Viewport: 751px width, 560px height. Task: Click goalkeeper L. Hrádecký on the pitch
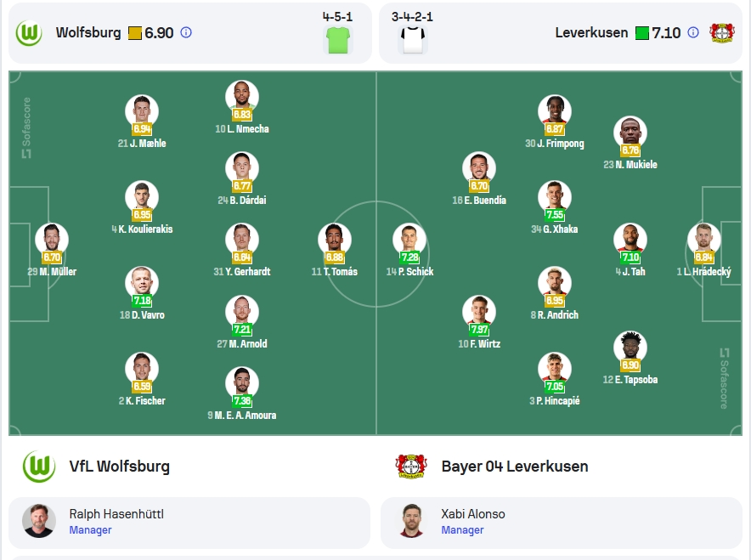coord(704,250)
